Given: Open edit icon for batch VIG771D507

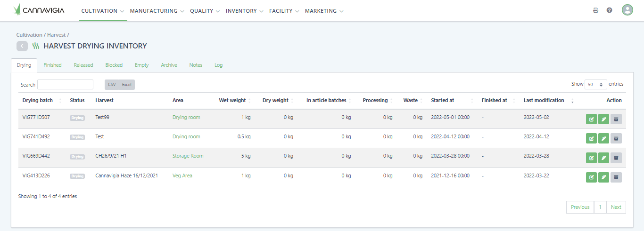Looking at the screenshot, I should point(591,119).
